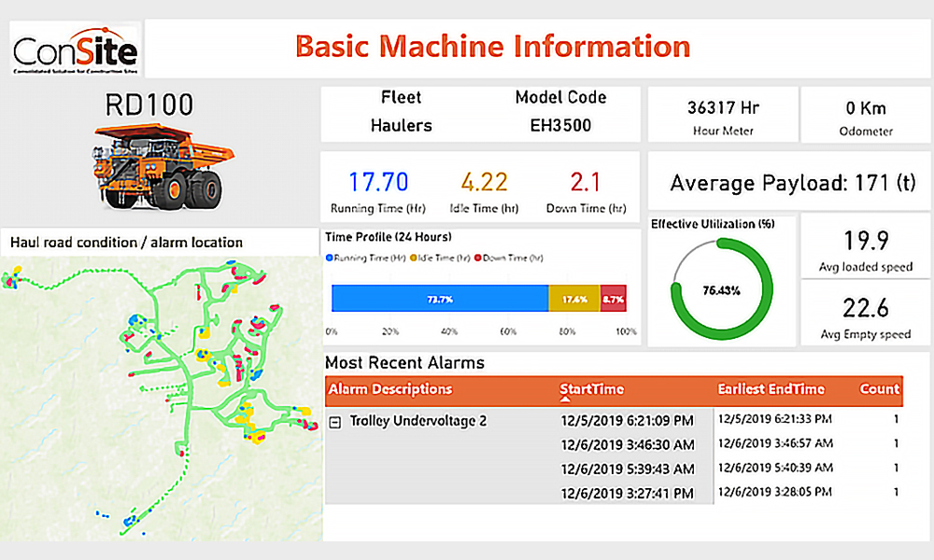Select the Earliest EndTime column header

tap(771, 389)
